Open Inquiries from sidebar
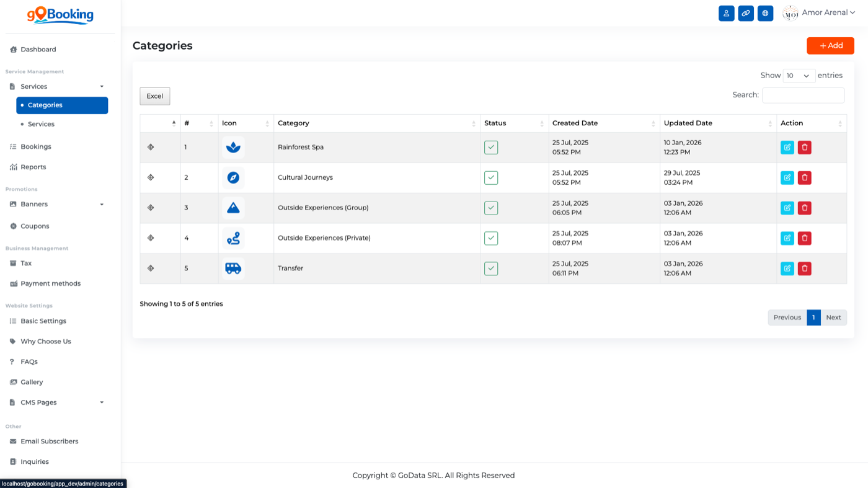The image size is (868, 488). [35, 462]
